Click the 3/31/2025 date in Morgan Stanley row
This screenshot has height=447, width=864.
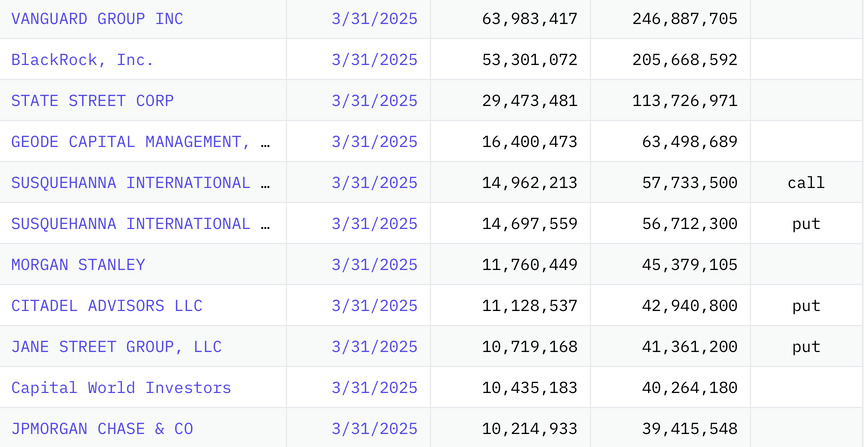(374, 265)
